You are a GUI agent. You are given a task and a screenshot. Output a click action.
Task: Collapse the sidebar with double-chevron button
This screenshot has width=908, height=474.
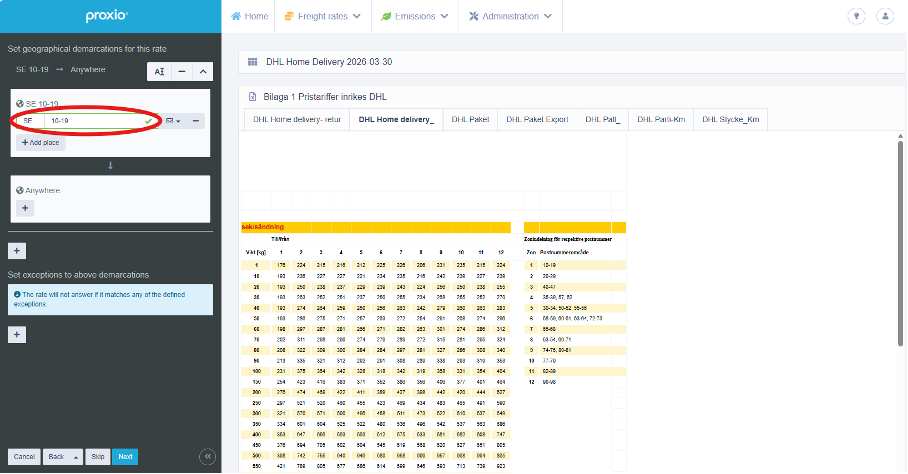[207, 457]
